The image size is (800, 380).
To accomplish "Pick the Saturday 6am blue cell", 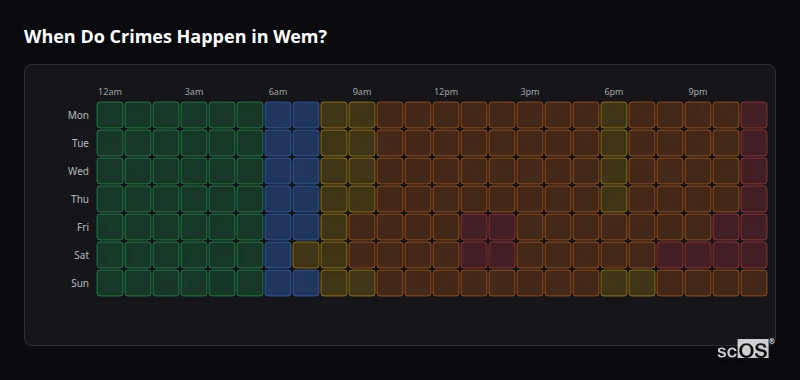I will click(278, 255).
